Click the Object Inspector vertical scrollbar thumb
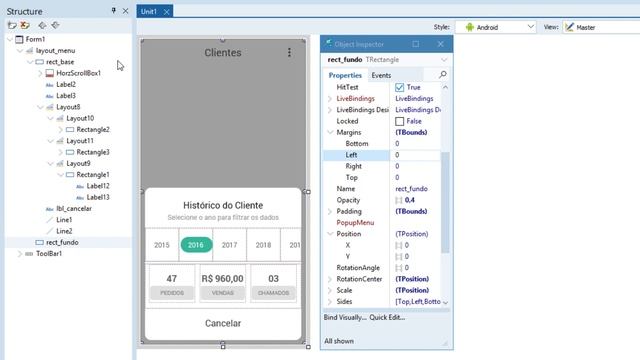 coord(445,203)
